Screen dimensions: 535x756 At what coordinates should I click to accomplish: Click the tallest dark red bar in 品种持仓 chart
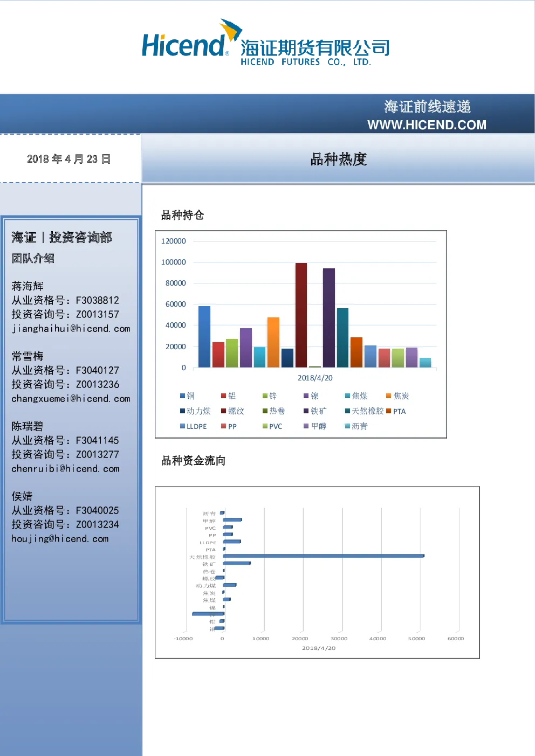click(x=301, y=315)
